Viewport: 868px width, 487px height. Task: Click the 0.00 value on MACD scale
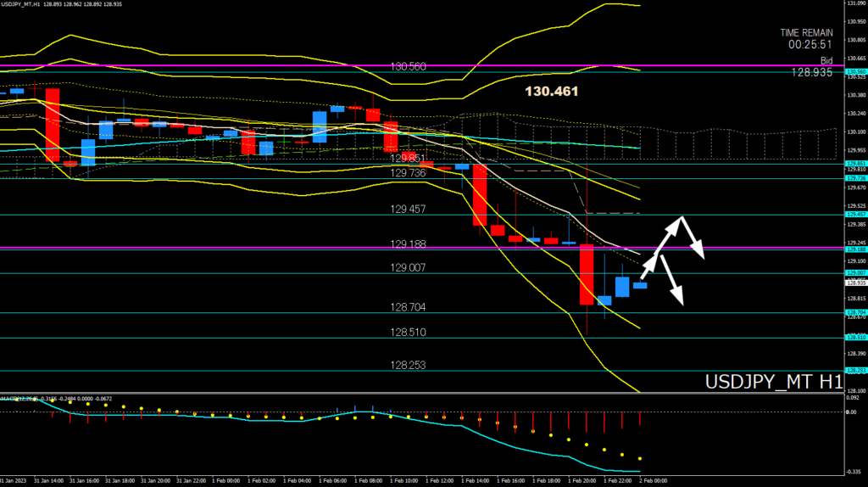click(x=851, y=412)
